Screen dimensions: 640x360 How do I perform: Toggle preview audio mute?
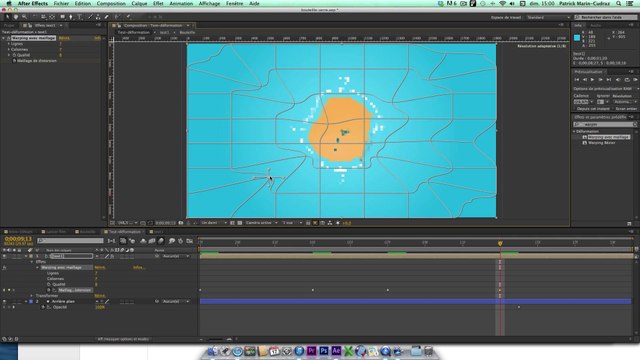pos(618,80)
